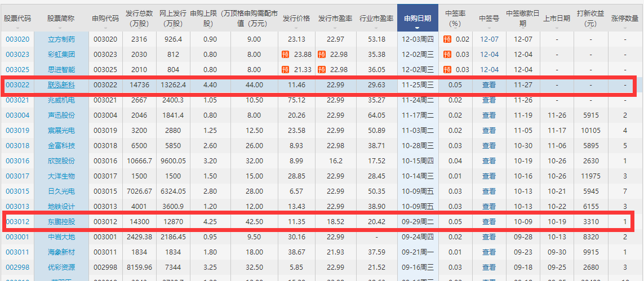Open the 海象新材 stock name link
The height and width of the screenshot is (281, 644).
coord(61,252)
